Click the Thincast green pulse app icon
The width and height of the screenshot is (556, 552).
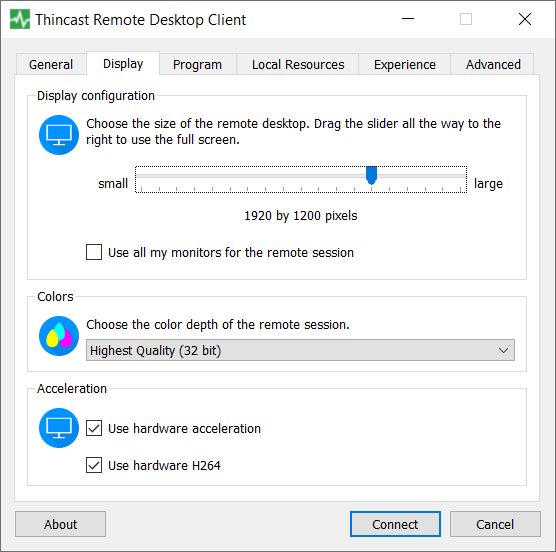(x=20, y=19)
